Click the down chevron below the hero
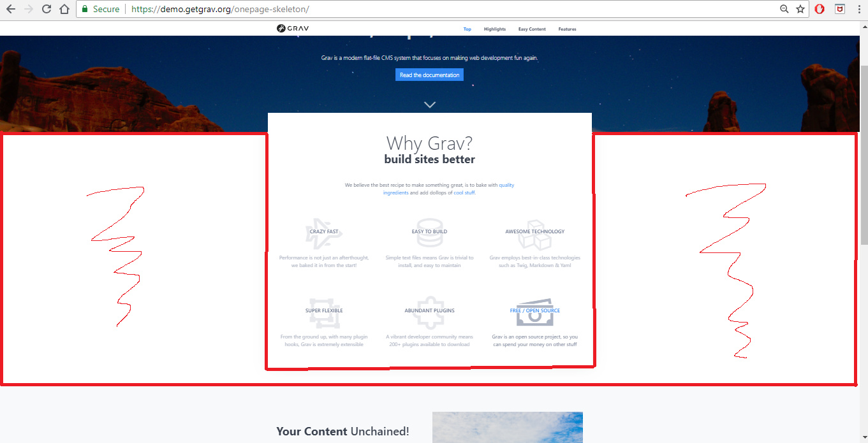Viewport: 868px width, 443px height. click(430, 105)
